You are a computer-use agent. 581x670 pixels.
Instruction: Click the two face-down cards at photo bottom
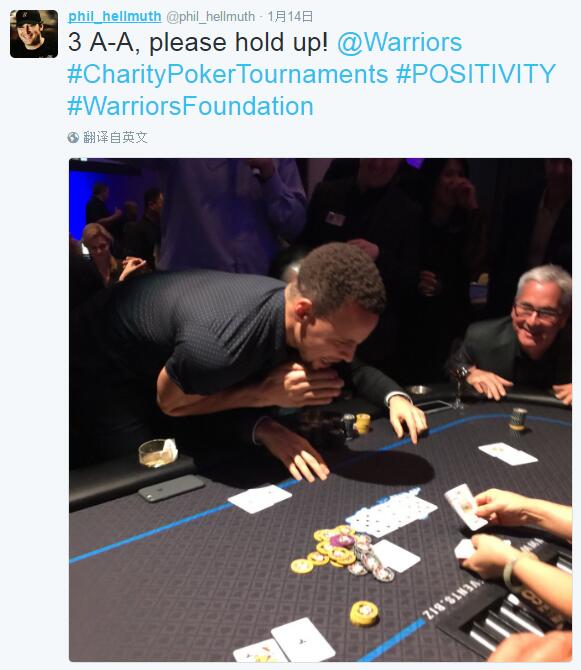coord(284,641)
